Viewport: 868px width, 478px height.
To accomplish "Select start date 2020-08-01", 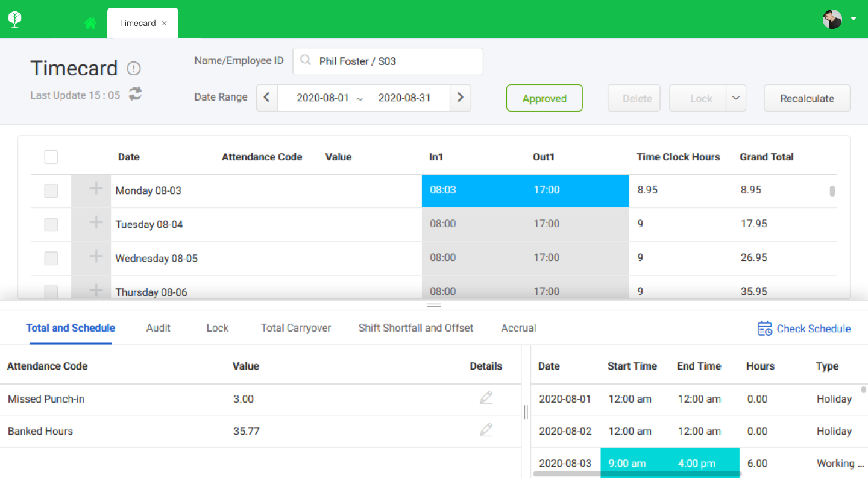I will click(322, 98).
